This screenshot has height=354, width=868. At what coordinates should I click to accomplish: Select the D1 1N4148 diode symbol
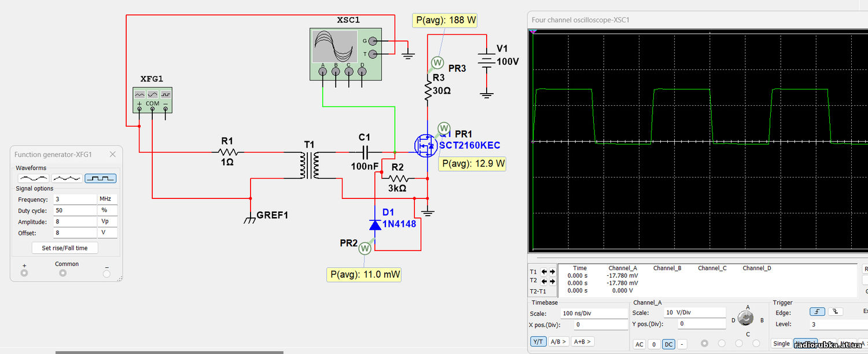(375, 224)
